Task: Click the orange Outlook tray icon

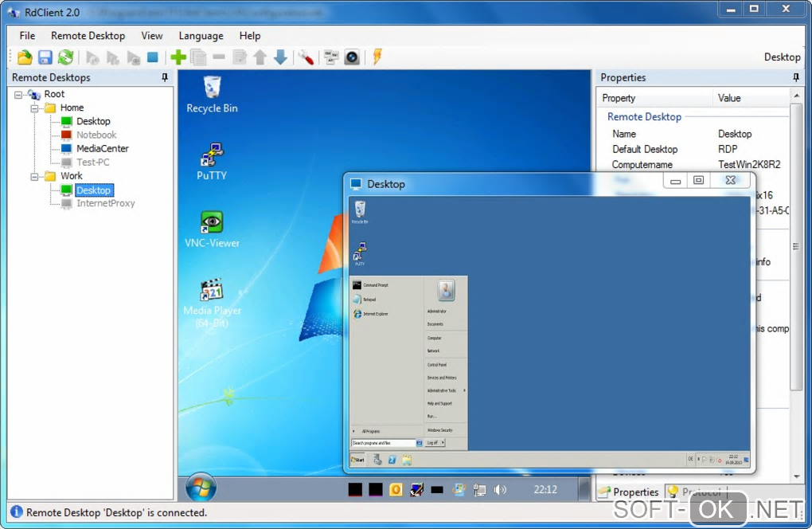Action: pyautogui.click(x=396, y=490)
